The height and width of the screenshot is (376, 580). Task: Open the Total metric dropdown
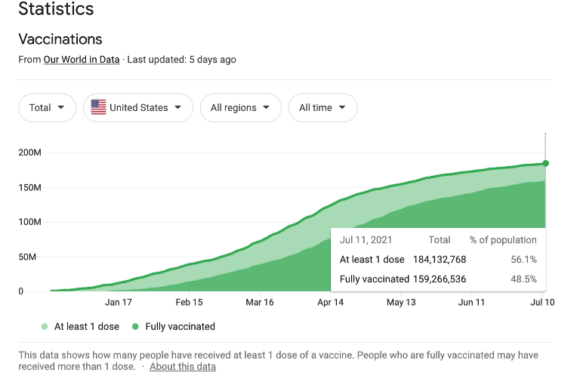tap(47, 108)
